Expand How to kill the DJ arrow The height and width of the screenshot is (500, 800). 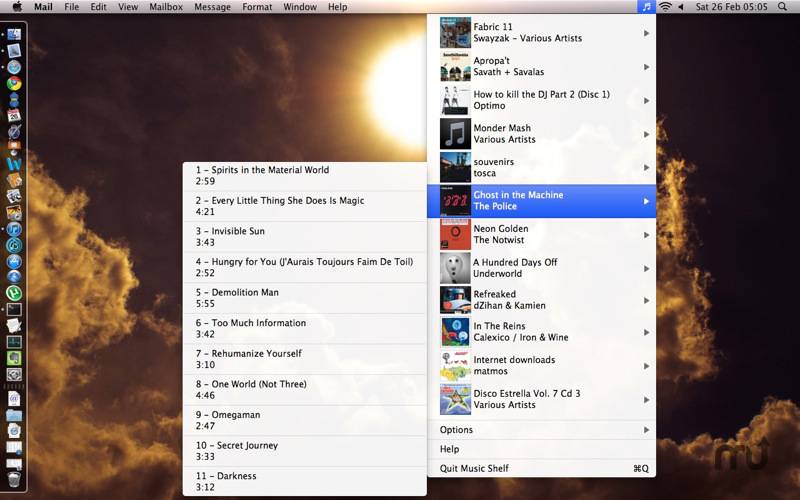point(646,101)
